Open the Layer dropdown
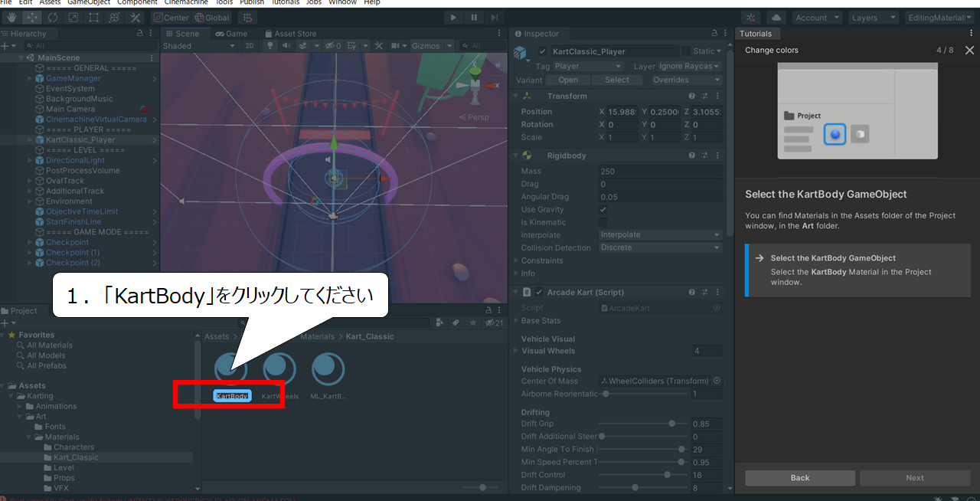 [689, 66]
